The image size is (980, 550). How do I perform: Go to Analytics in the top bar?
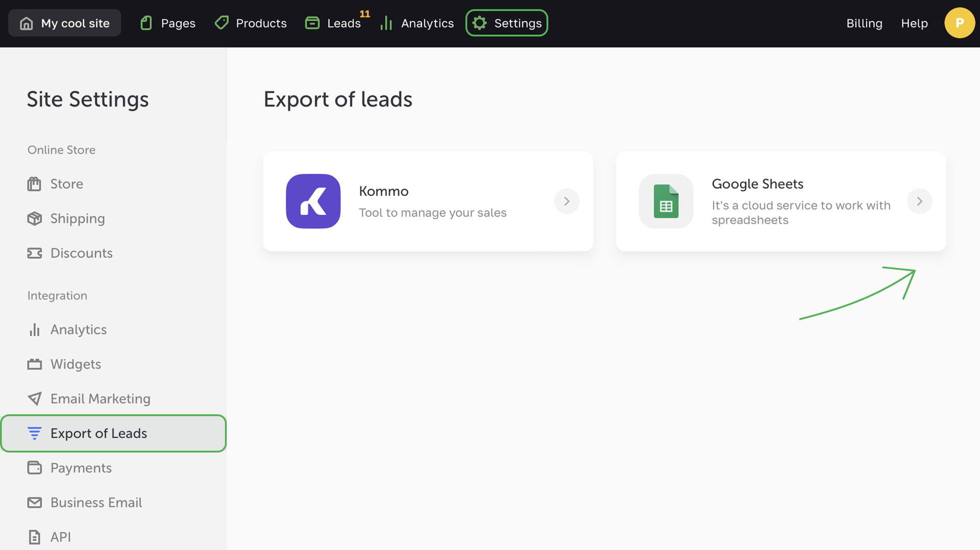pos(417,23)
